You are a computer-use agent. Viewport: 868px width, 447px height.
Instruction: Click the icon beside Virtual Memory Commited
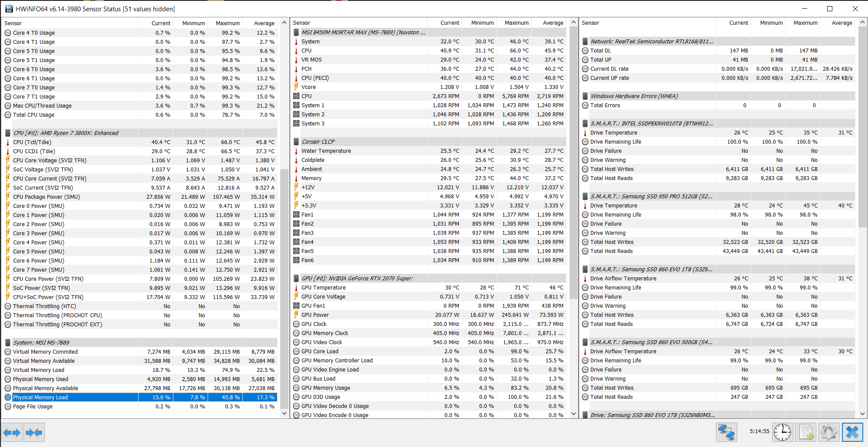[8, 352]
